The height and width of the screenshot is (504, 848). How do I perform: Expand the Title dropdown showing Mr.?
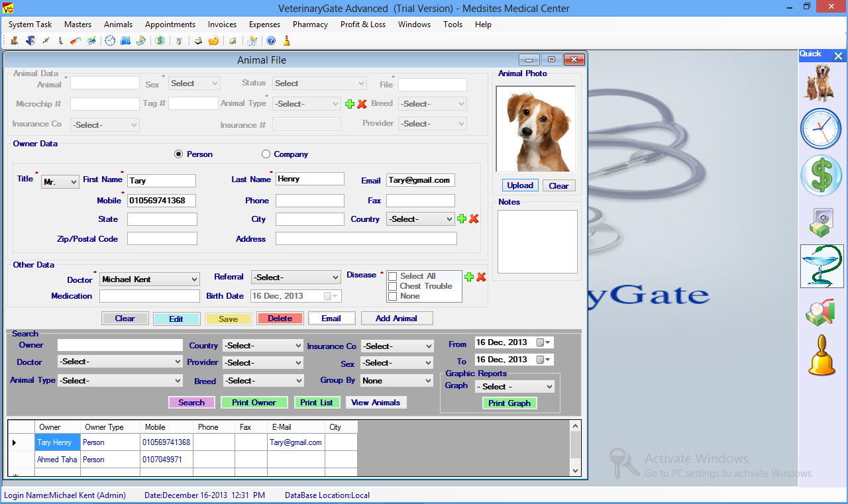[60, 181]
